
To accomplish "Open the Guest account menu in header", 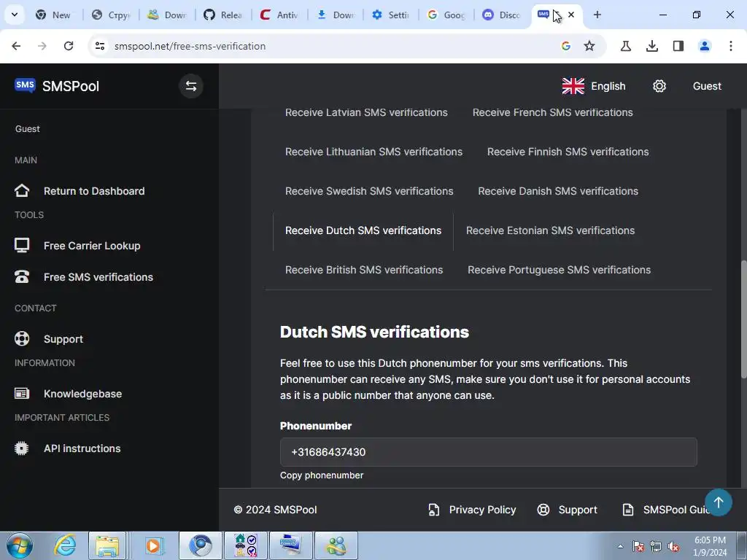I will pos(707,86).
